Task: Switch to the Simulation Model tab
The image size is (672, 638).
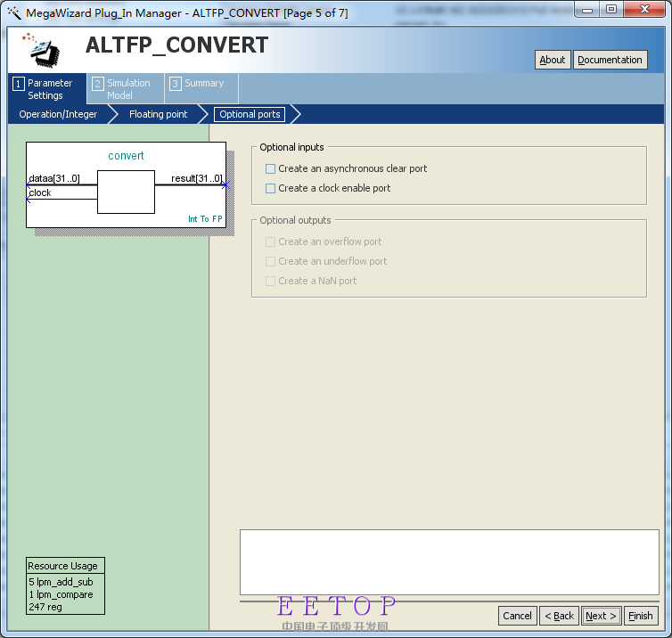Action: (126, 89)
